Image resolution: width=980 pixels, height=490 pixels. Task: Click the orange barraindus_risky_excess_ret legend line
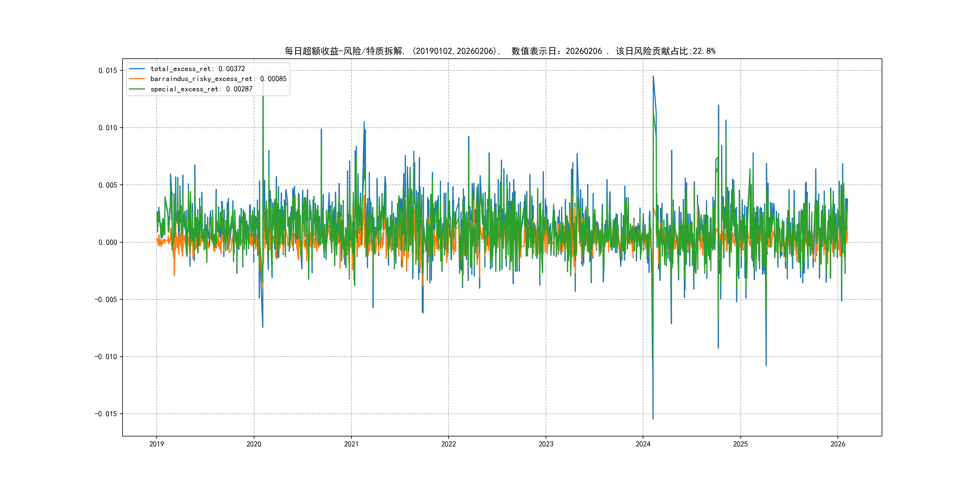click(x=137, y=79)
